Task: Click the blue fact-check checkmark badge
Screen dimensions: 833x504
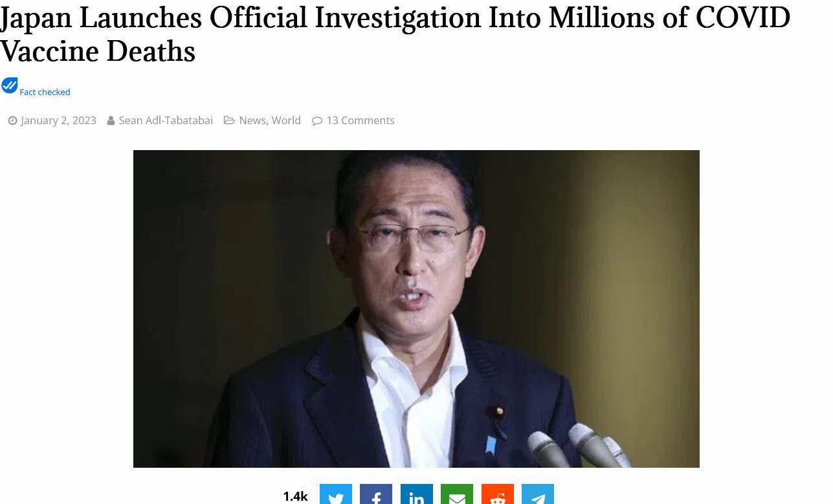Action: point(10,85)
